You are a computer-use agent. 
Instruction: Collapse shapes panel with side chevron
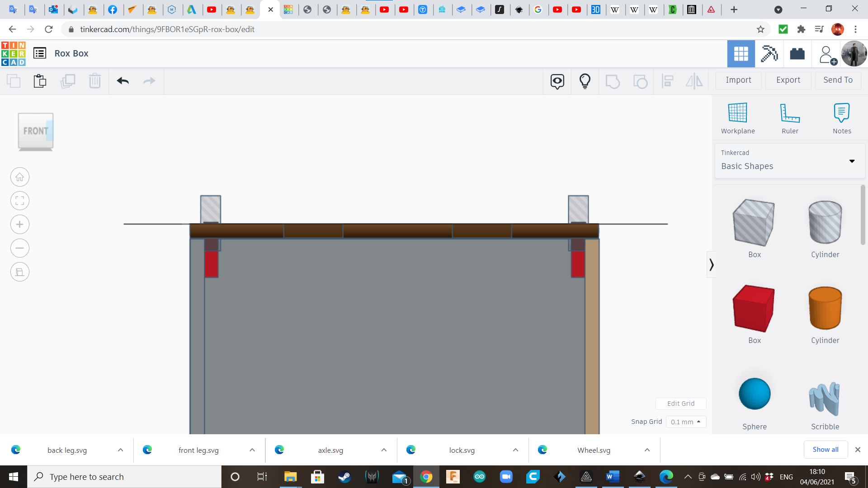pyautogui.click(x=711, y=264)
